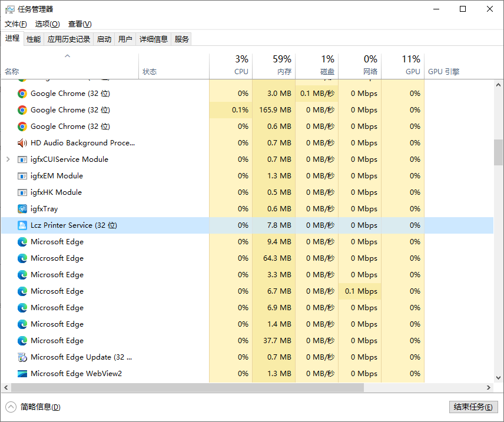
Task: Click the Chrome icon using 165.9 MB
Action: point(22,110)
